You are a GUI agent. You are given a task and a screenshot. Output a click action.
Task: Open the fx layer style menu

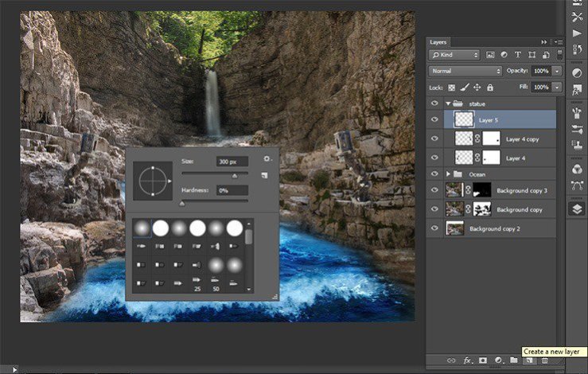point(468,360)
